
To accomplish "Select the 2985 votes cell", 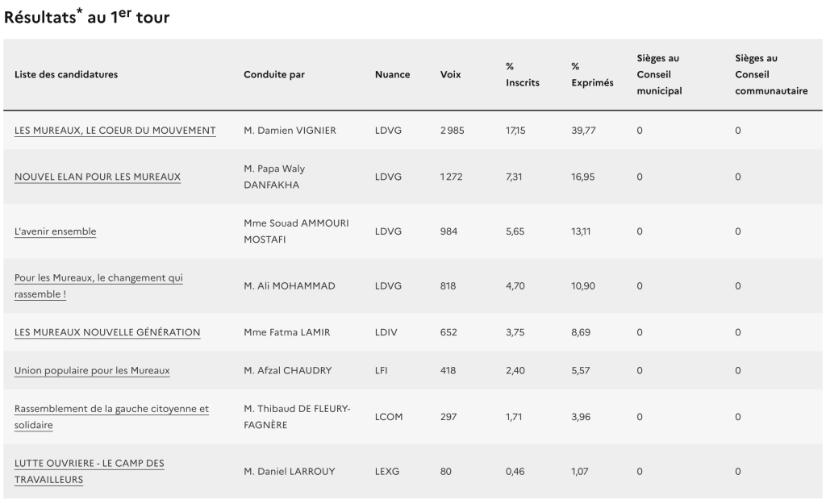I will tap(453, 131).
